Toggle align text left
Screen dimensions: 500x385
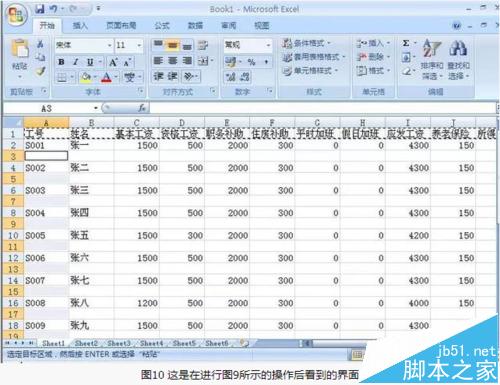(x=158, y=61)
